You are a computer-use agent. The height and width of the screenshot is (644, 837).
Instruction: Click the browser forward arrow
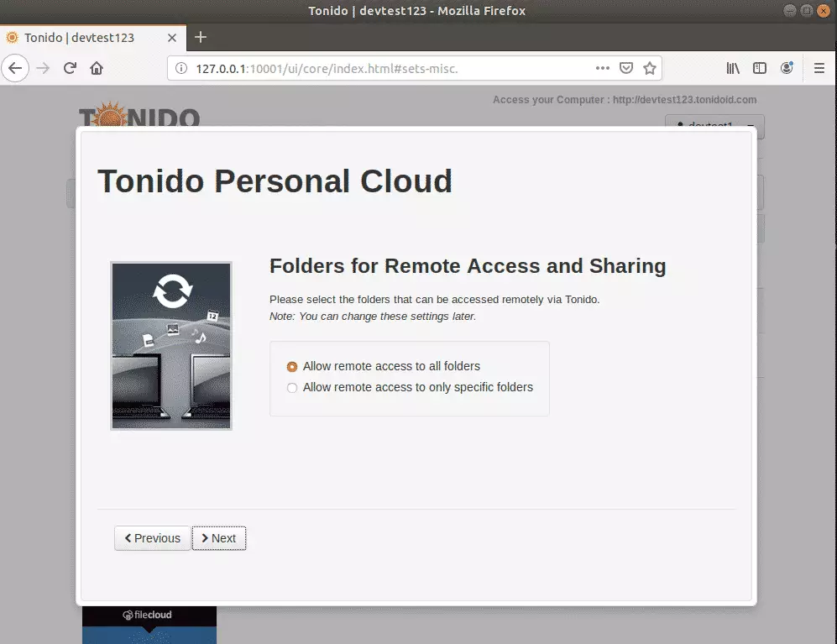click(x=43, y=68)
